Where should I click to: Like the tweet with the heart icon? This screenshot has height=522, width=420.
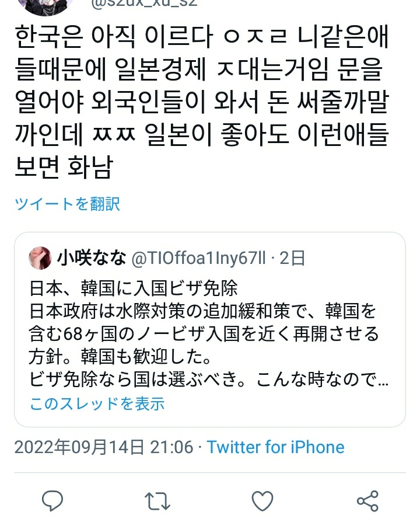click(262, 501)
